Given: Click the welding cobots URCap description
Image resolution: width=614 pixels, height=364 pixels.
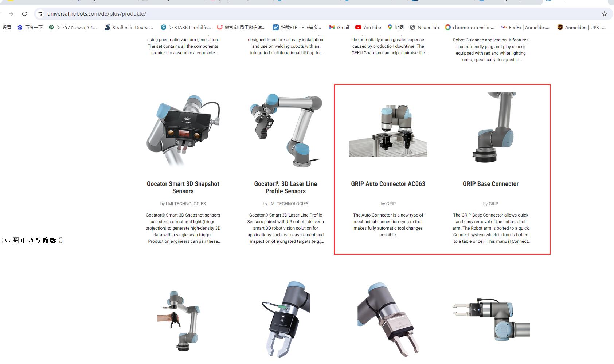Looking at the screenshot, I should click(285, 46).
